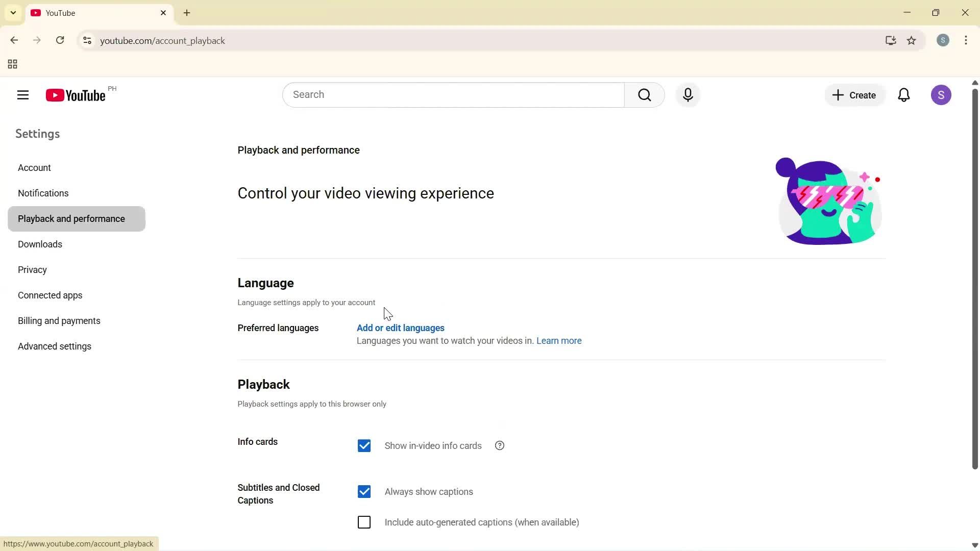Image resolution: width=980 pixels, height=551 pixels.
Task: Click the profile avatar
Action: [941, 95]
